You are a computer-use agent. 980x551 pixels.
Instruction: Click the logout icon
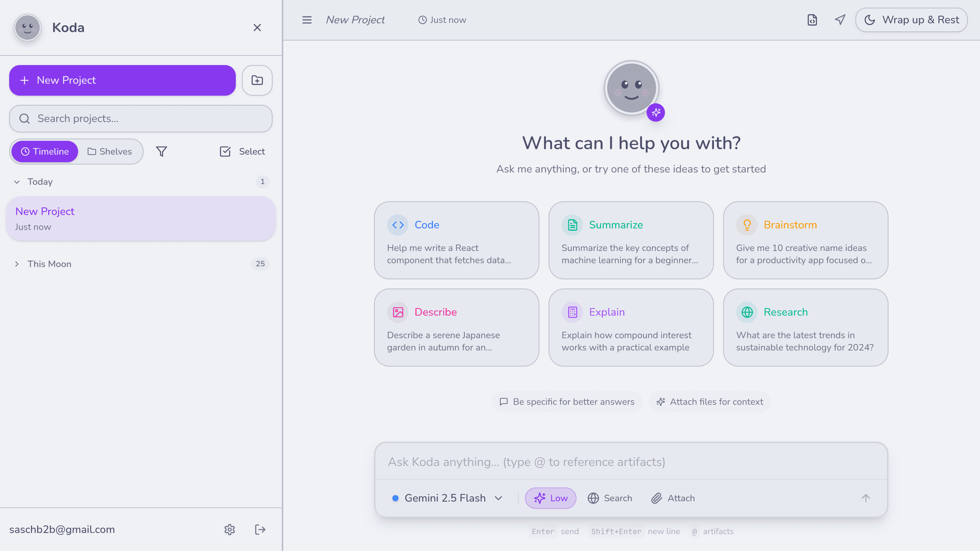tap(260, 530)
